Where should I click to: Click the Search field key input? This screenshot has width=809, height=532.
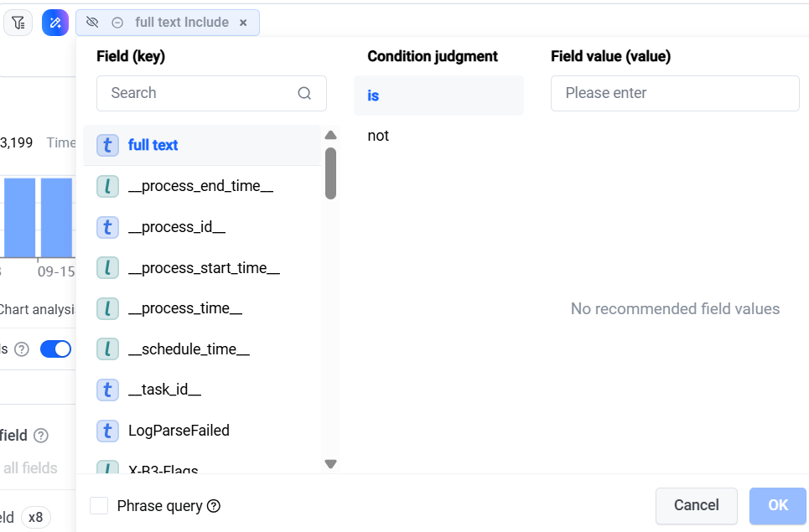tap(211, 93)
